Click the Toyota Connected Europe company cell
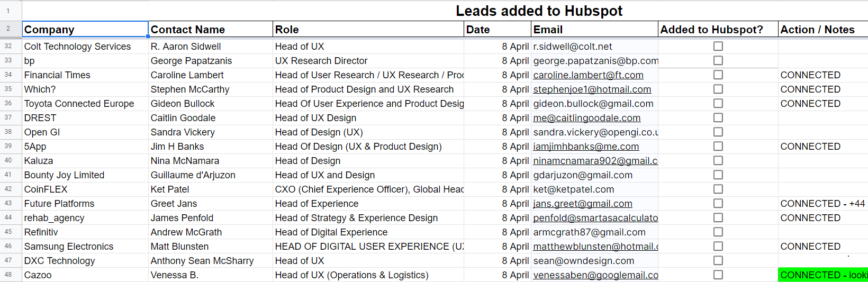This screenshot has width=868, height=282. click(79, 104)
